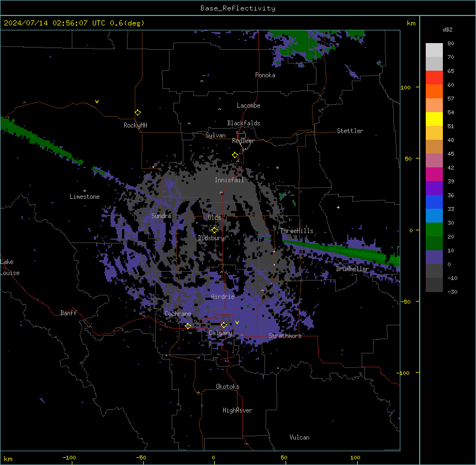Click the -50 tick on right km axis
Viewport: 476px width, 465px height.
(x=405, y=302)
